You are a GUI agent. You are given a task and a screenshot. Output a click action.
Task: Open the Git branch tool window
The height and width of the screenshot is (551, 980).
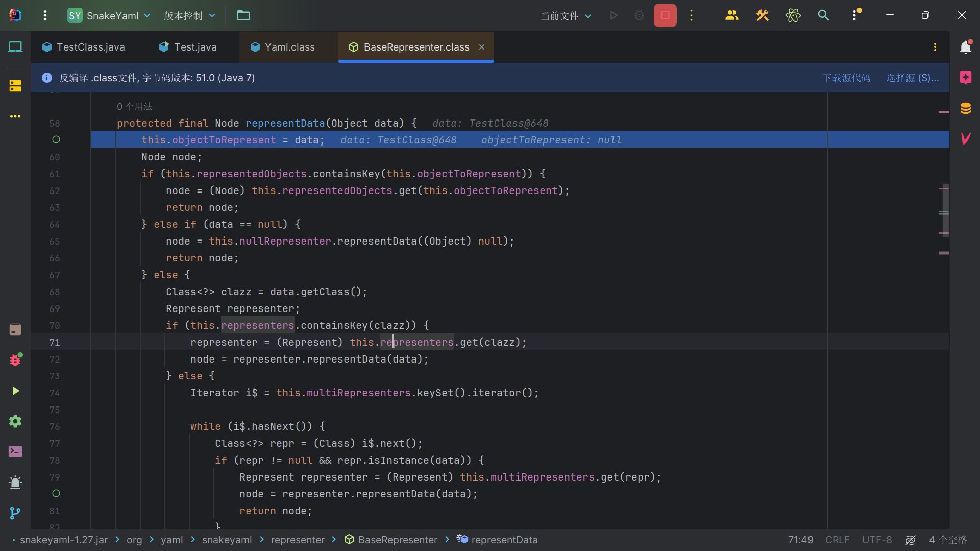pyautogui.click(x=15, y=513)
